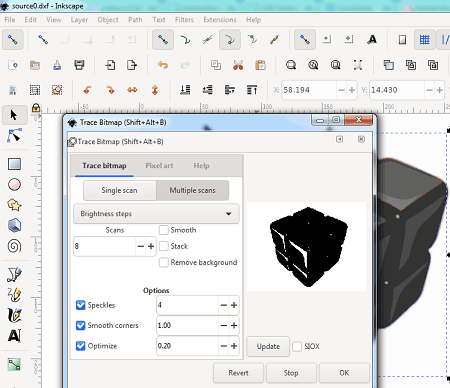Select the Spiral tool
The width and height of the screenshot is (450, 388).
[x=14, y=246]
